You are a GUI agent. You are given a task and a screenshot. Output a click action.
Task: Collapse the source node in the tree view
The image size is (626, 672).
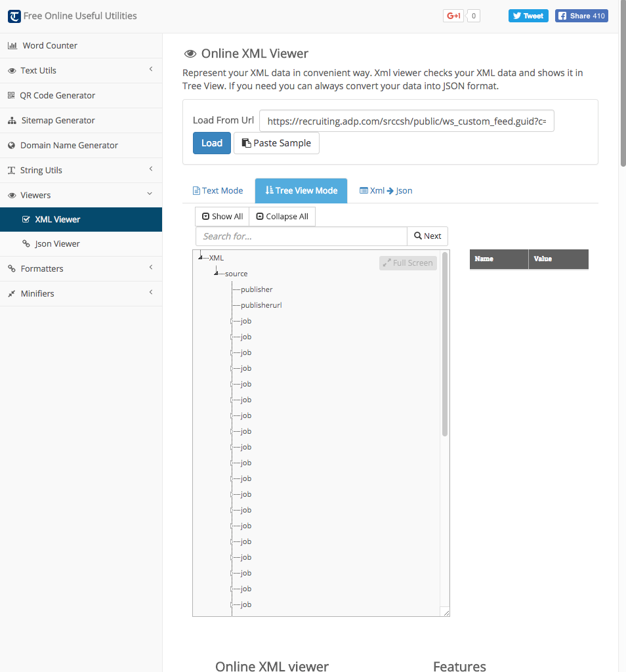(216, 273)
